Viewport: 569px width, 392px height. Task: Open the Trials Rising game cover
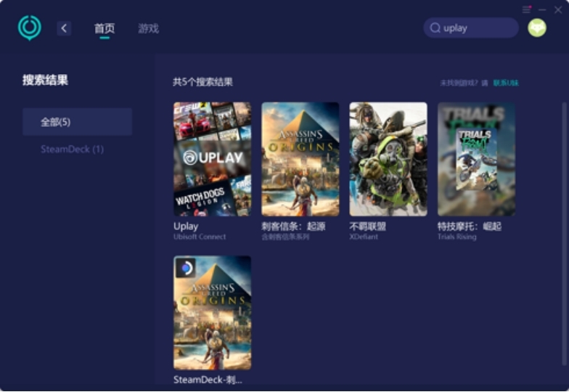(x=476, y=159)
